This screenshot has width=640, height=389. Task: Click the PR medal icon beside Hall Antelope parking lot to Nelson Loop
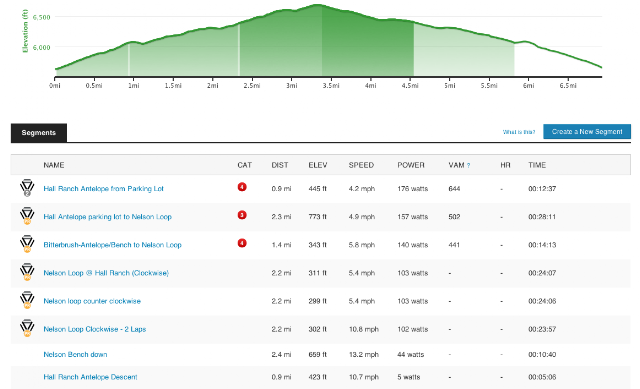[27, 216]
